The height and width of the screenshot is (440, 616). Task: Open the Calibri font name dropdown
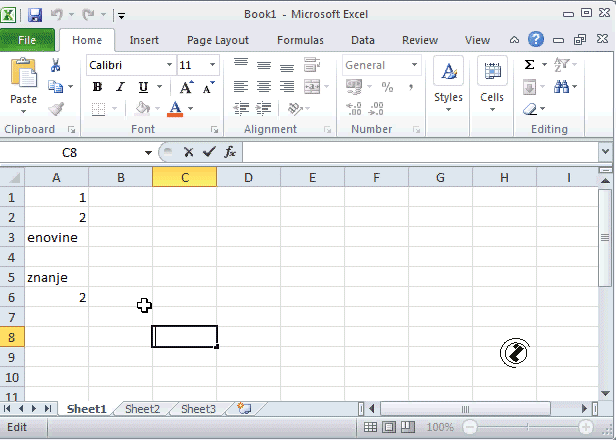coord(166,65)
